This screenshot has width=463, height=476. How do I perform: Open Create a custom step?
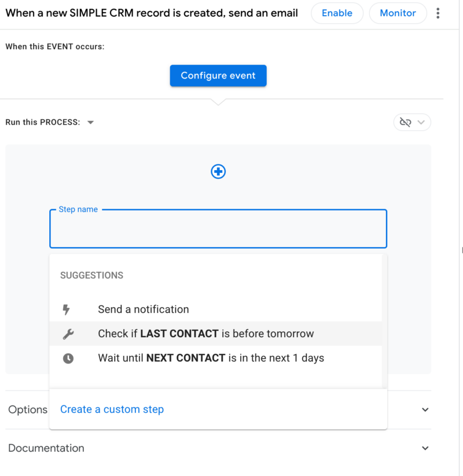point(112,409)
